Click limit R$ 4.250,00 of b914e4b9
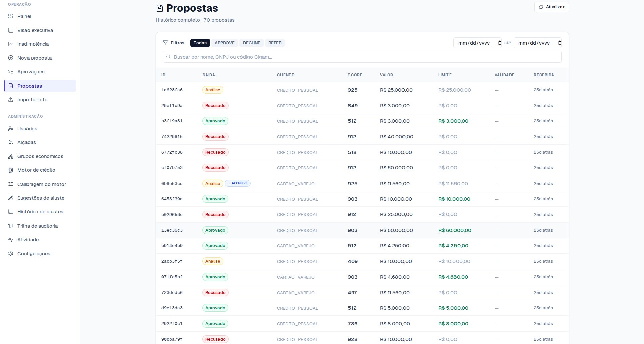The width and height of the screenshot is (644, 344). (453, 246)
